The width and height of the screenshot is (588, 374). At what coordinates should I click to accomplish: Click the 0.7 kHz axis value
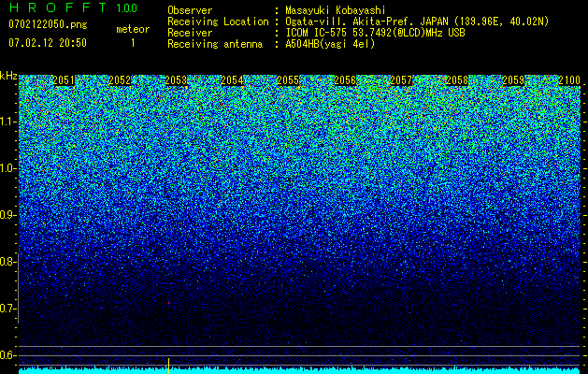coord(7,309)
